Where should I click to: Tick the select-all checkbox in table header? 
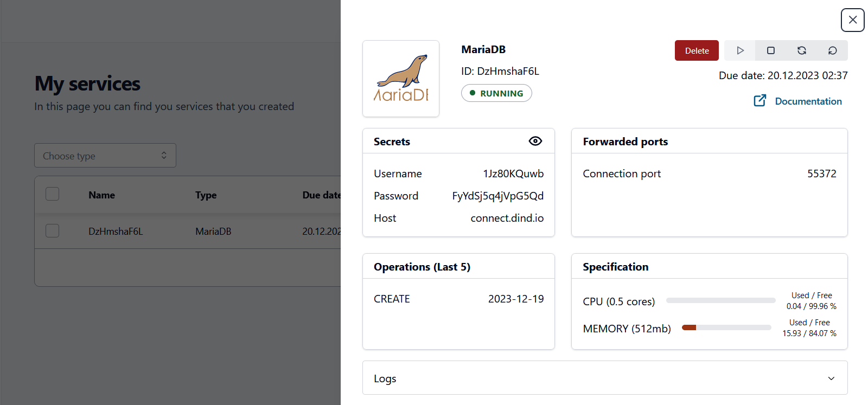[x=53, y=194]
